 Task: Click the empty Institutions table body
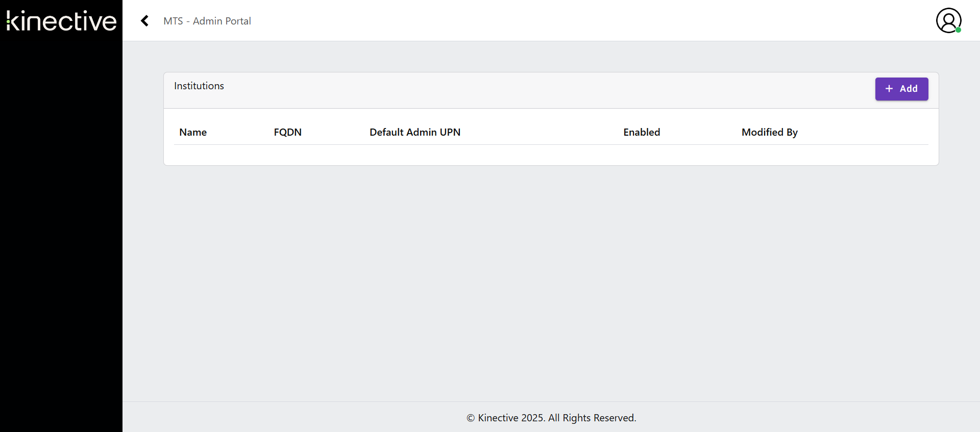click(551, 155)
